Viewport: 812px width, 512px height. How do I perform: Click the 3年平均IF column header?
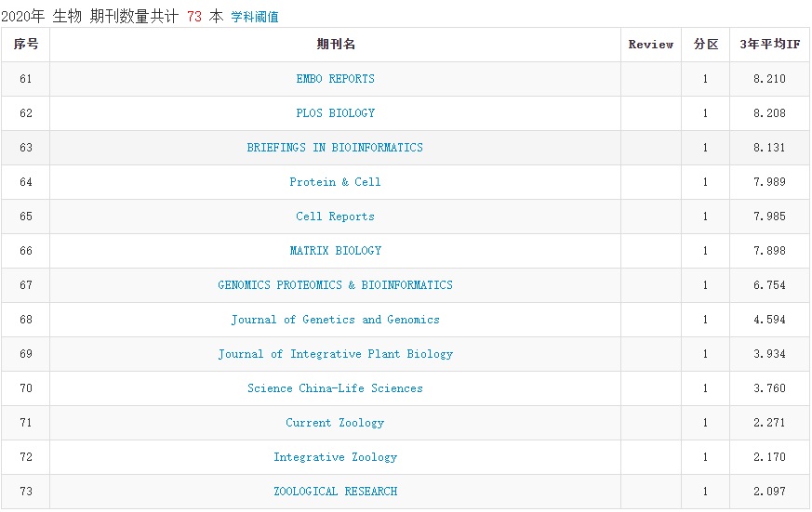pyautogui.click(x=769, y=45)
